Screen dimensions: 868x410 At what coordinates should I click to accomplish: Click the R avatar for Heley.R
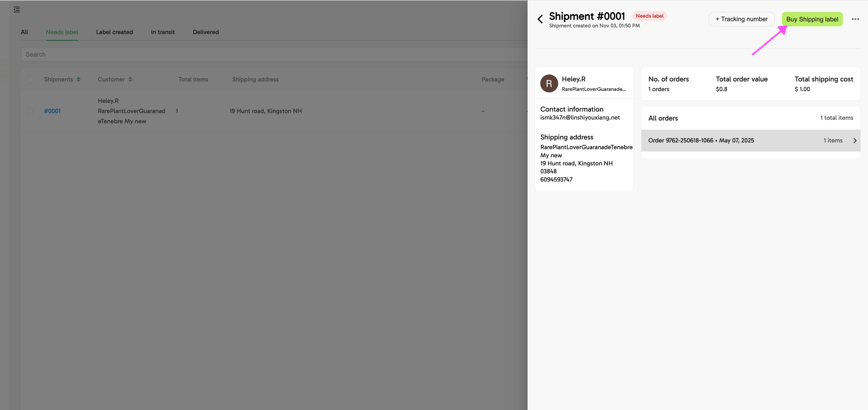549,84
